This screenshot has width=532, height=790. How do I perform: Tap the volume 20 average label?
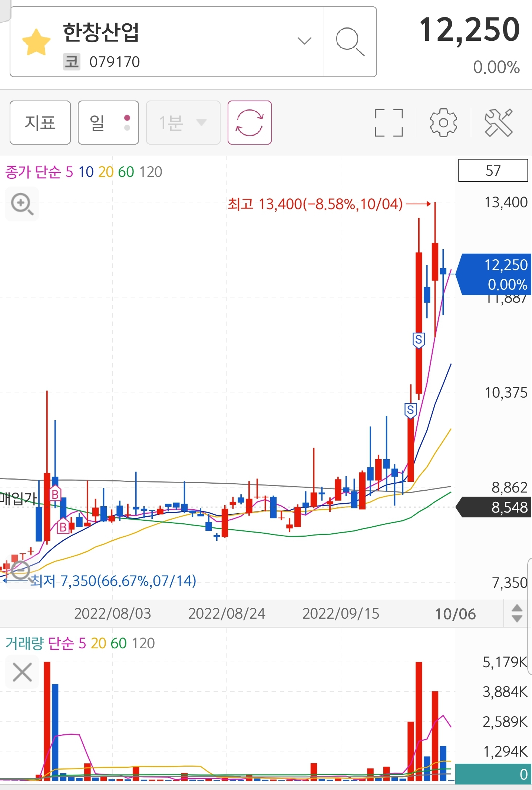(99, 643)
